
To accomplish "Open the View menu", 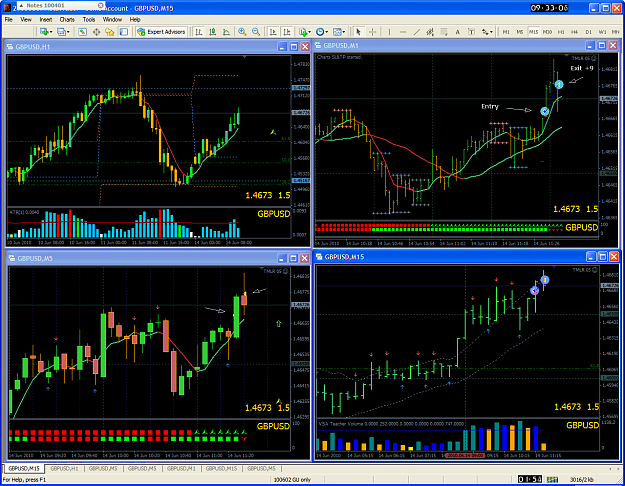I will pos(26,20).
